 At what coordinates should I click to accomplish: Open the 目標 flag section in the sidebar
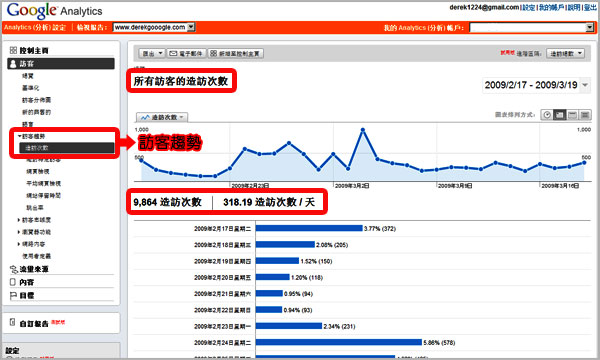(22, 295)
